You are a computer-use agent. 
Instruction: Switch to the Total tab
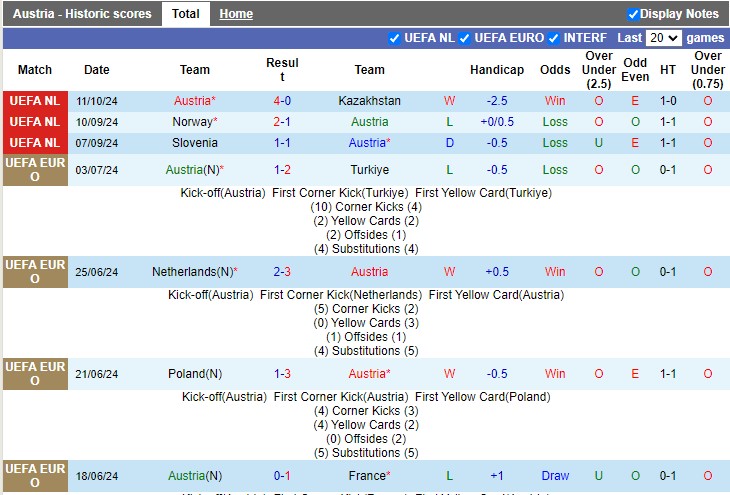click(185, 14)
